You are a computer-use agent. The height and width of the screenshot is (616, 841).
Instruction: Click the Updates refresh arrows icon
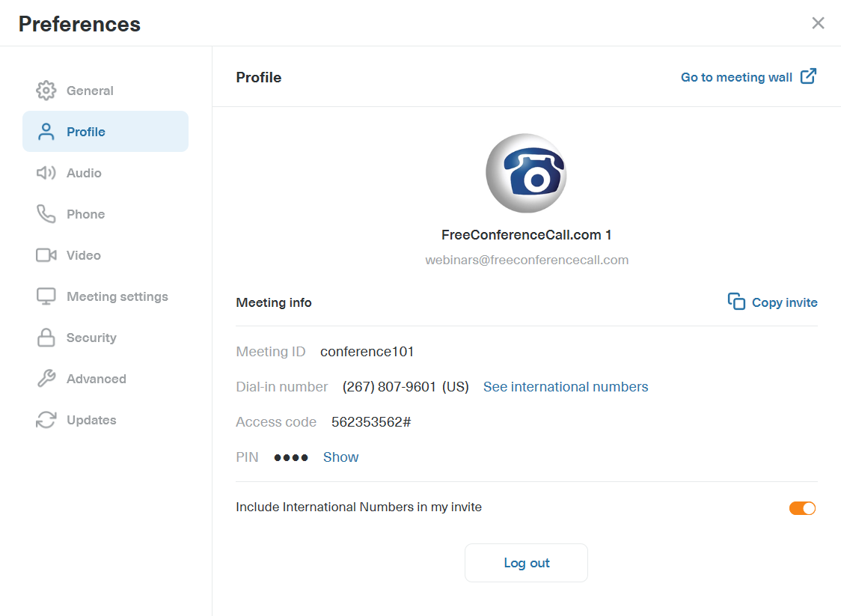tap(46, 420)
